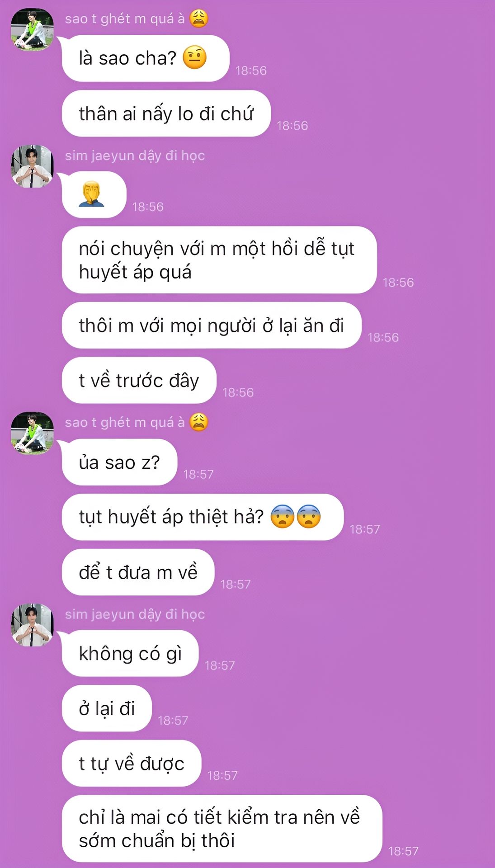Tap the 'không có gì' message
495x868 pixels.
point(130,653)
